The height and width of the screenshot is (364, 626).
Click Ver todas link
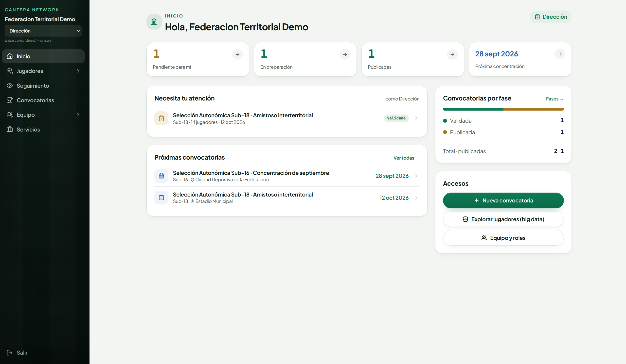pos(406,158)
